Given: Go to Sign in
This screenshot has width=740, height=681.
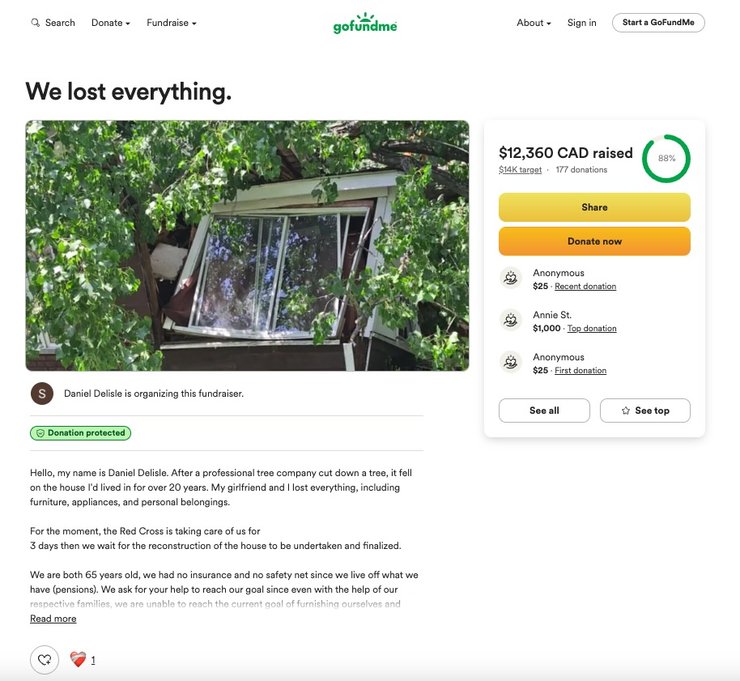Looking at the screenshot, I should pos(581,23).
